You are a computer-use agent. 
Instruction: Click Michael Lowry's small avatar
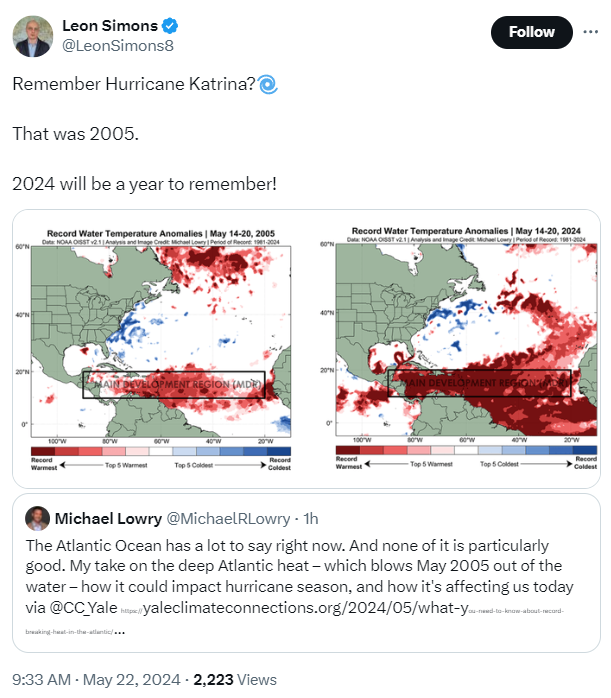pyautogui.click(x=37, y=519)
